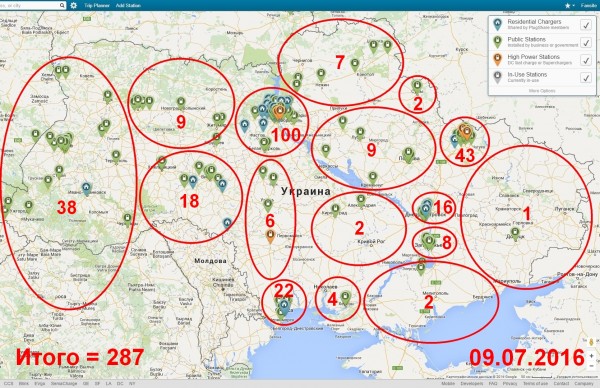This screenshot has height=388, width=600.
Task: Select the green marker at Новоград-Волынский
Action: click(x=181, y=103)
